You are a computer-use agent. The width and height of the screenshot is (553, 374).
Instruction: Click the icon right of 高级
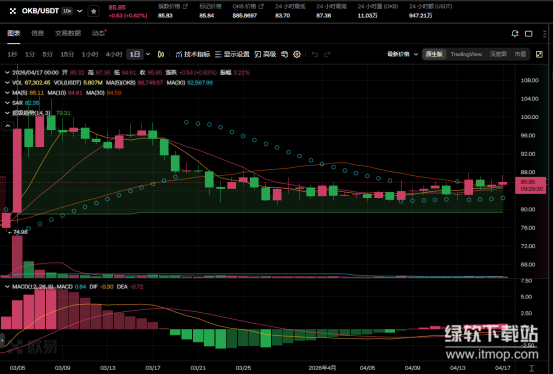click(x=284, y=54)
